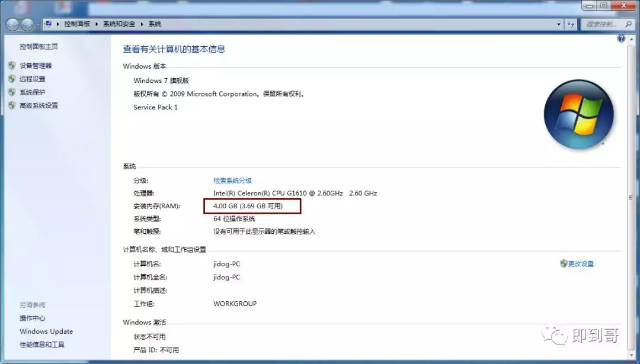The image size is (640, 364).
Task: Click the 查看有关计算机的基本信息 heading
Action: pyautogui.click(x=174, y=49)
